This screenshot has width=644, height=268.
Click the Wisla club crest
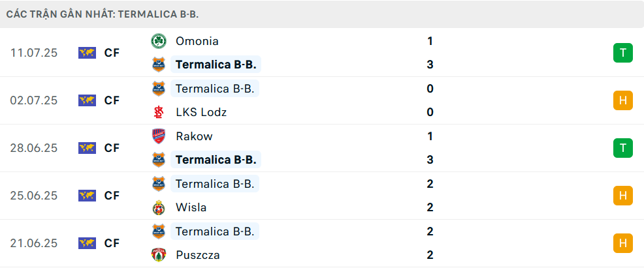point(159,207)
